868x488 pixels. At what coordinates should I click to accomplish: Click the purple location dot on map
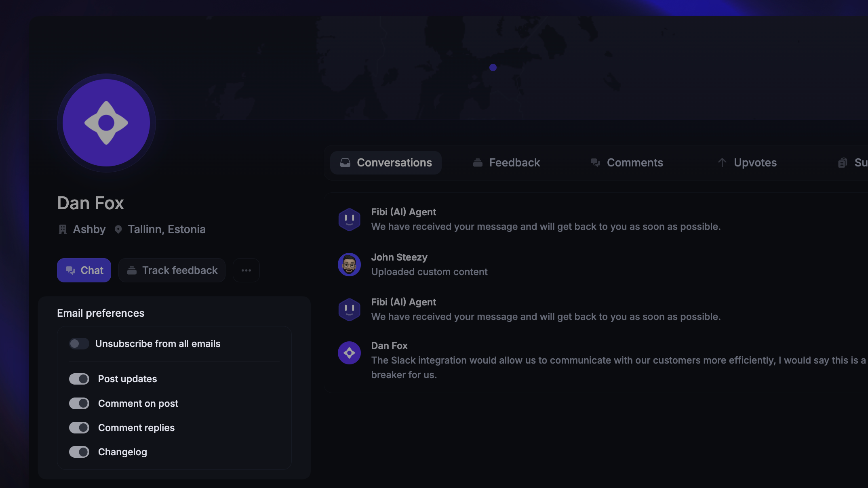click(x=493, y=67)
